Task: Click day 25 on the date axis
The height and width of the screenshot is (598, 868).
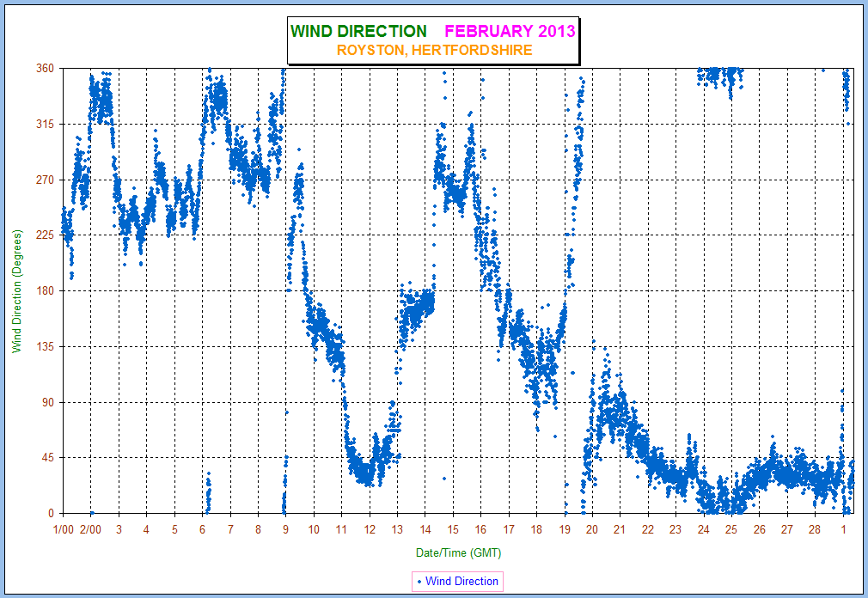Action: click(731, 530)
